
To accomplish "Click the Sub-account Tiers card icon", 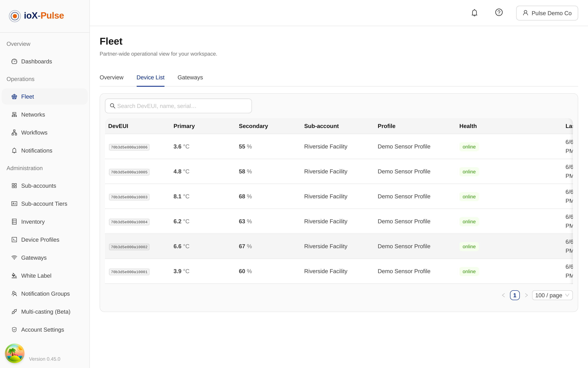I will 14,204.
